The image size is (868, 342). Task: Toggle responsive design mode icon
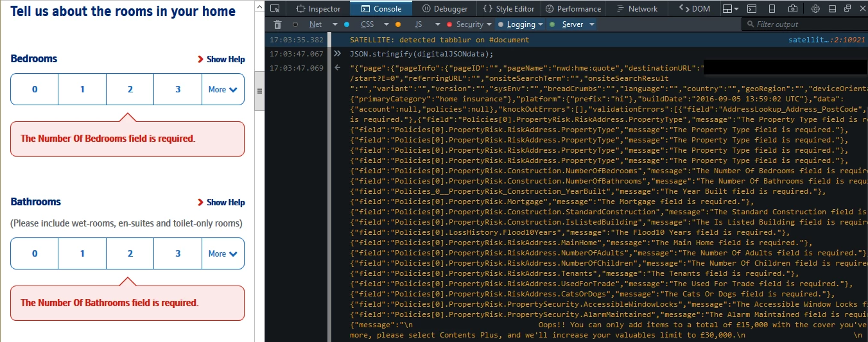tap(771, 8)
